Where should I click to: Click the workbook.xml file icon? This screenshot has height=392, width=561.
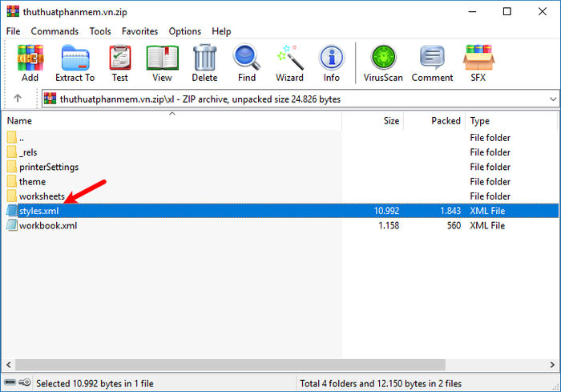12,225
